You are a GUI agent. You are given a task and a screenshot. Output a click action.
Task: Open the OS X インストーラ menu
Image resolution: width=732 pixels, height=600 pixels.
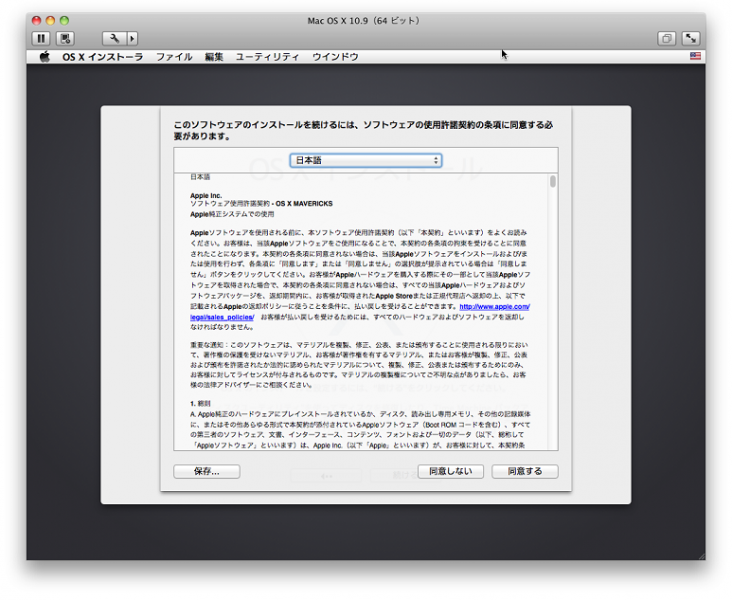[103, 57]
